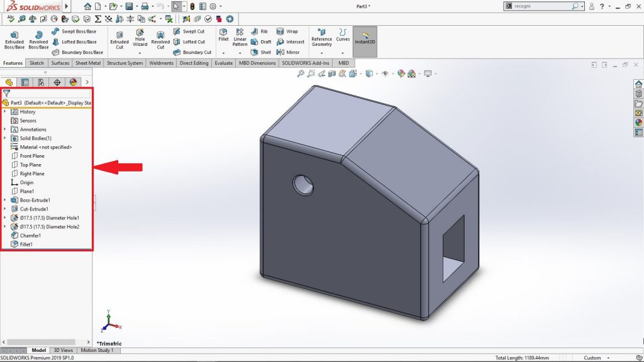Open Reference Geometry dropdown arrow

pos(321,53)
